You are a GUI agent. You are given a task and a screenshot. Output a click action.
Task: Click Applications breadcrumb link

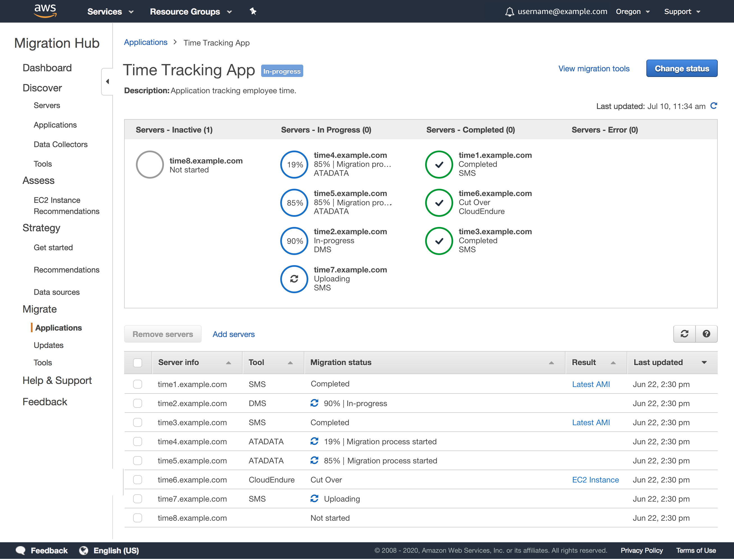point(146,42)
